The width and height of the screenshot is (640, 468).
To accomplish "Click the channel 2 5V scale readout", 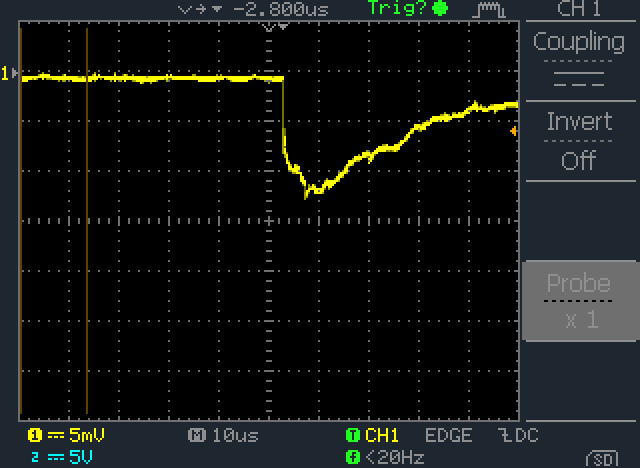I will pos(80,457).
